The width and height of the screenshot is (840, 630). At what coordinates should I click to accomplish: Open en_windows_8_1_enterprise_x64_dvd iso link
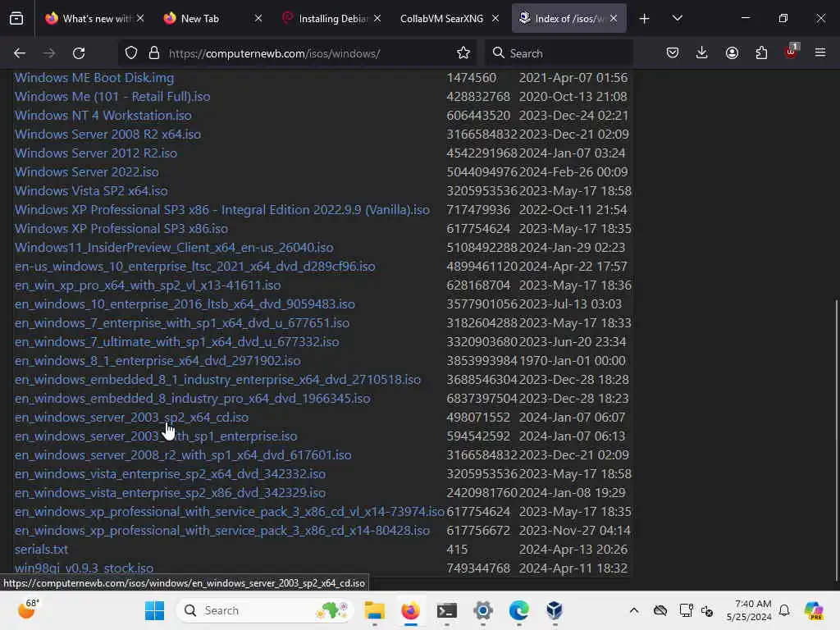pyautogui.click(x=157, y=361)
